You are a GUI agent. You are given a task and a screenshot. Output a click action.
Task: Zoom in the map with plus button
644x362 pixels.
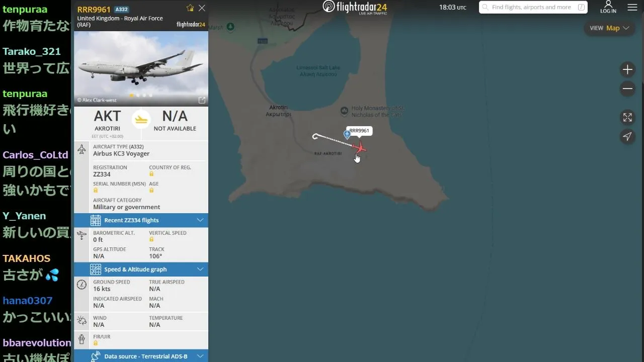(x=627, y=69)
